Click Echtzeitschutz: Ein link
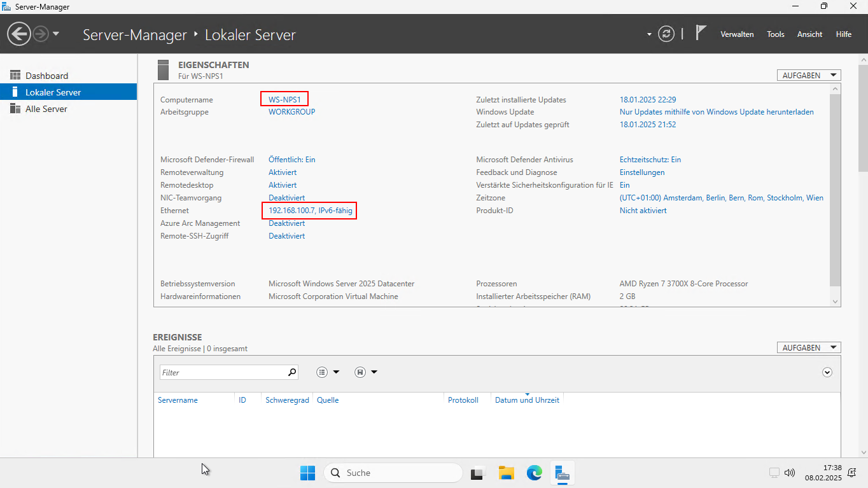 (x=650, y=160)
